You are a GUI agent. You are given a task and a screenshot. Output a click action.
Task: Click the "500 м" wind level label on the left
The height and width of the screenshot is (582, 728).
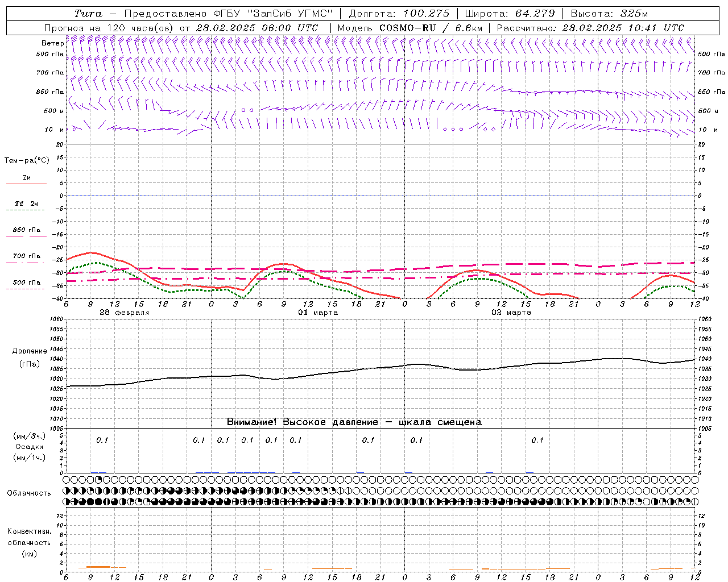click(53, 111)
